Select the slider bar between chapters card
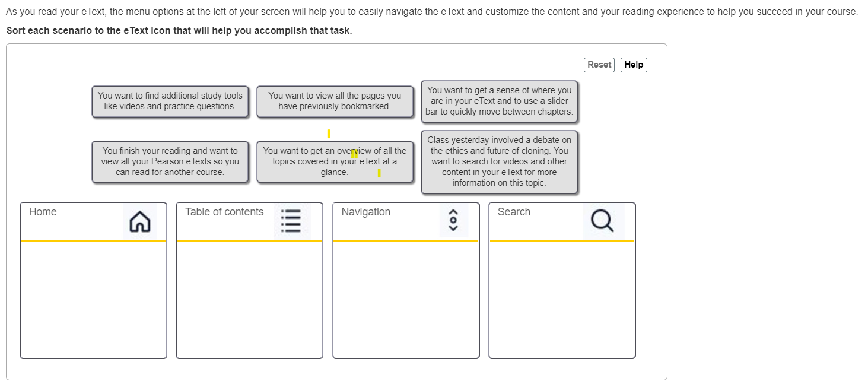This screenshot has height=381, width=868. click(500, 101)
